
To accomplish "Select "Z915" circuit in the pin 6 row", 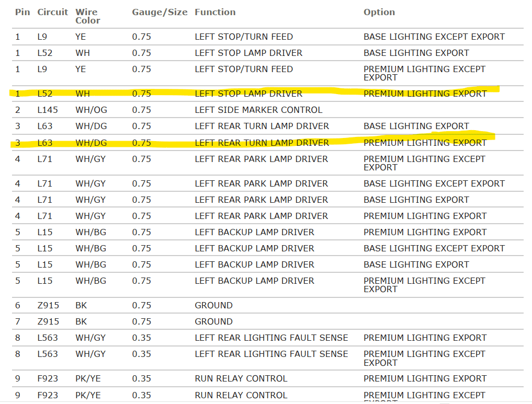I will point(48,305).
